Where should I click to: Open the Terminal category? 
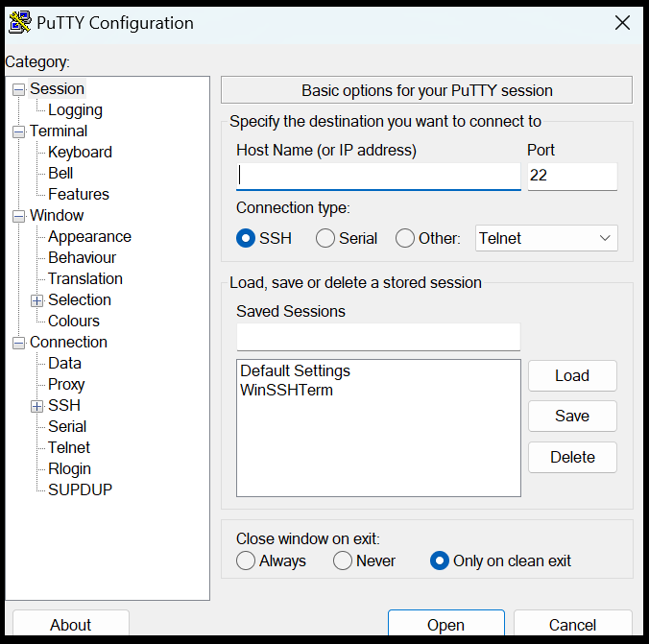pyautogui.click(x=59, y=131)
